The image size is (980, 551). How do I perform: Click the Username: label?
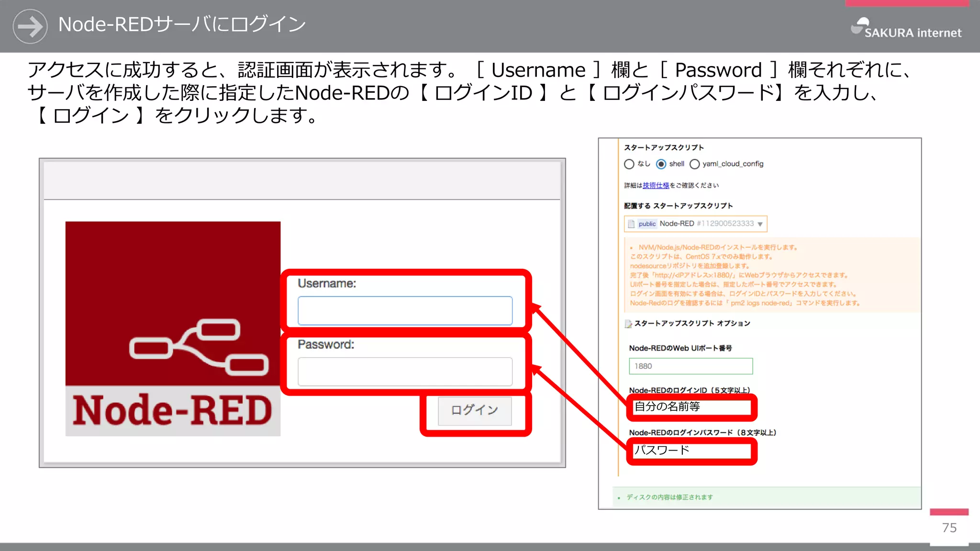(x=327, y=284)
